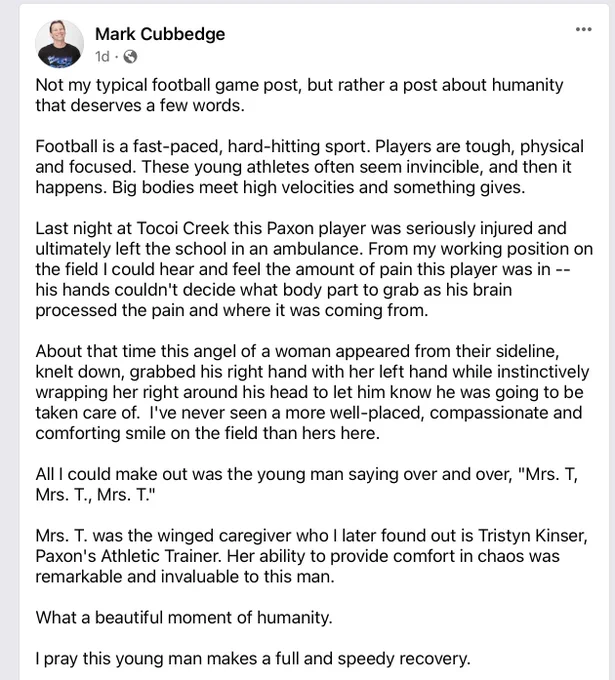Click the paragraph starting 'All I could make out'
The image size is (615, 680).
coord(307,484)
